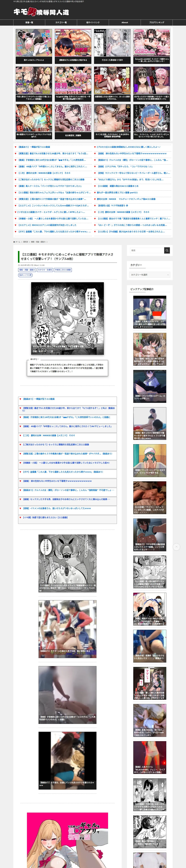Open the 催眠・洗脳・超能力 breadcrumb link
Image resolution: width=186 pixels, height=868 pixels.
coord(38,242)
